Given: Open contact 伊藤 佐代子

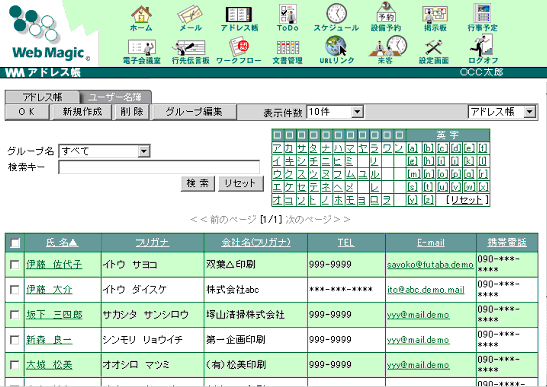Looking at the screenshot, I should pyautogui.click(x=54, y=265).
